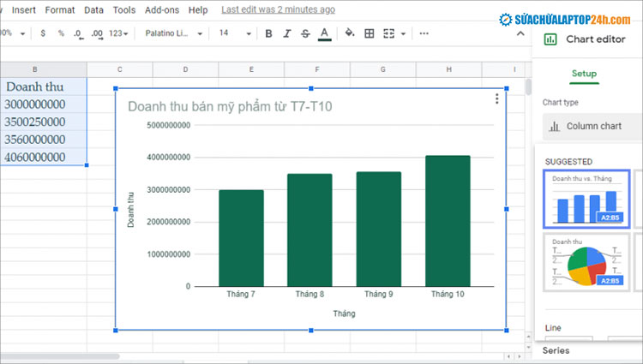Open the Add-ons menu
This screenshot has height=364, width=643.
pyautogui.click(x=161, y=9)
